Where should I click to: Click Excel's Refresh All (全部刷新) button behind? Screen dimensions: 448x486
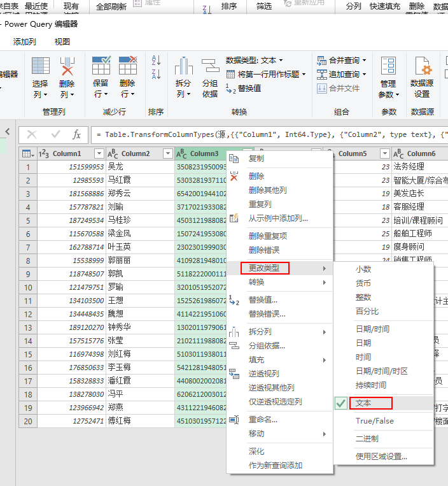click(x=111, y=6)
